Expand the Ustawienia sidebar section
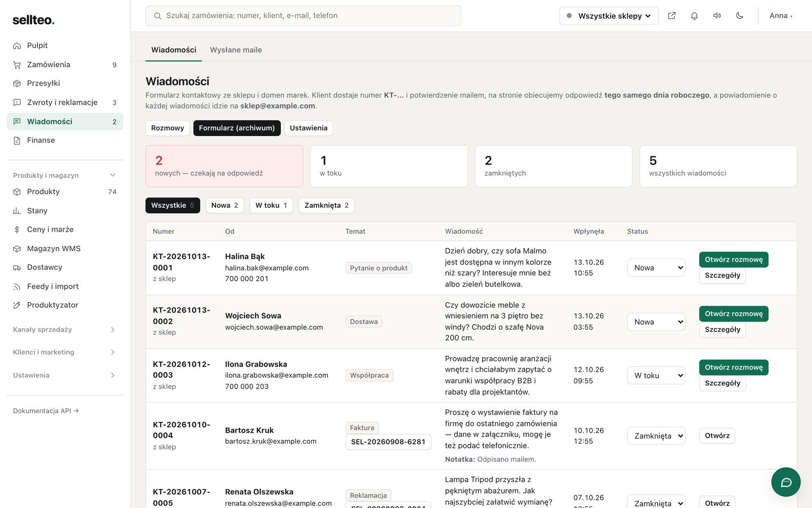The width and height of the screenshot is (812, 508). pos(64,375)
